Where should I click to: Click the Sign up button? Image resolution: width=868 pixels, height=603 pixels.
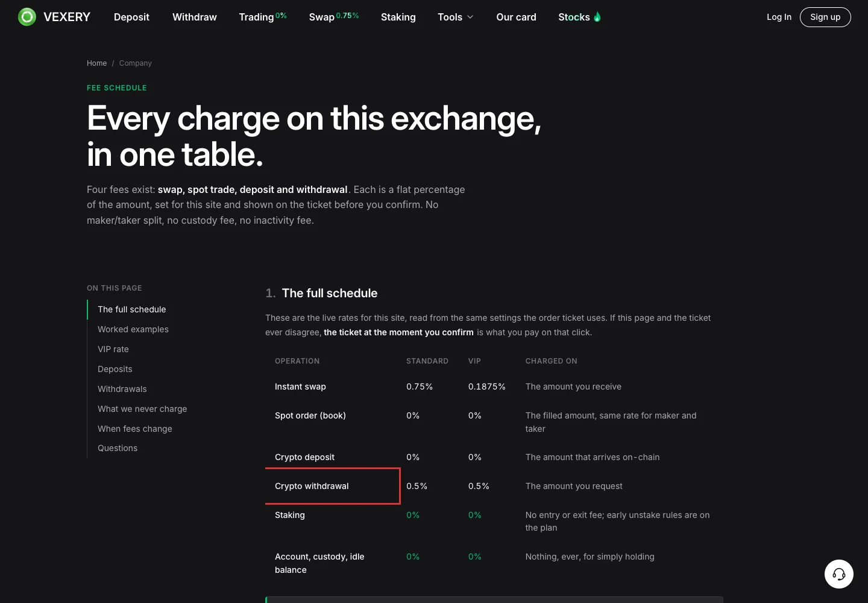[x=825, y=17]
